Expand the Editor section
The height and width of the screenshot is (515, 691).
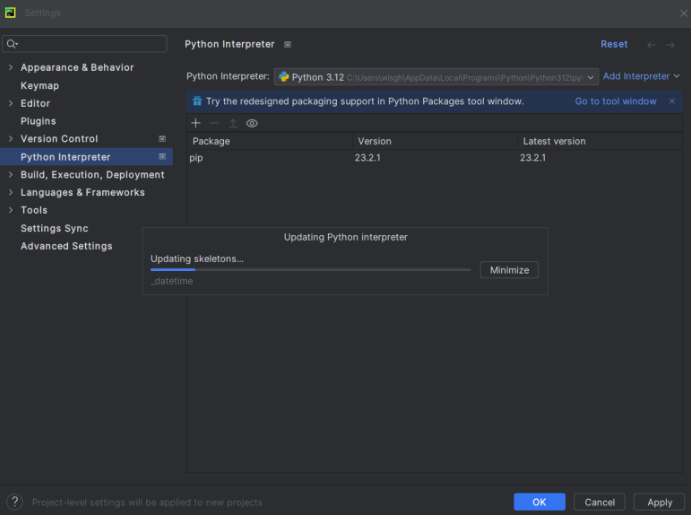[x=11, y=103]
